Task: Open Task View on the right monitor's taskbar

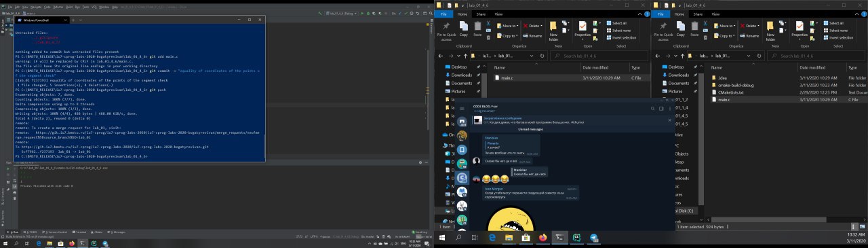Action: coord(475,238)
